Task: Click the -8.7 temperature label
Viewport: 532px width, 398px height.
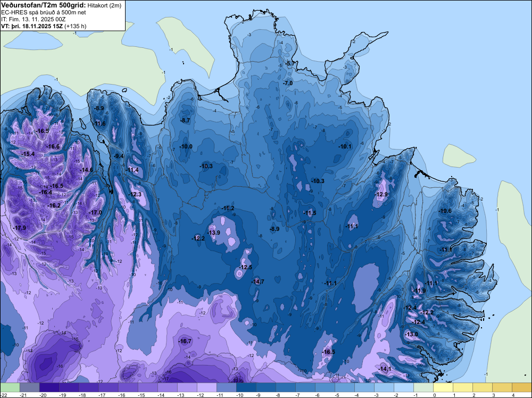Action: 185,120
